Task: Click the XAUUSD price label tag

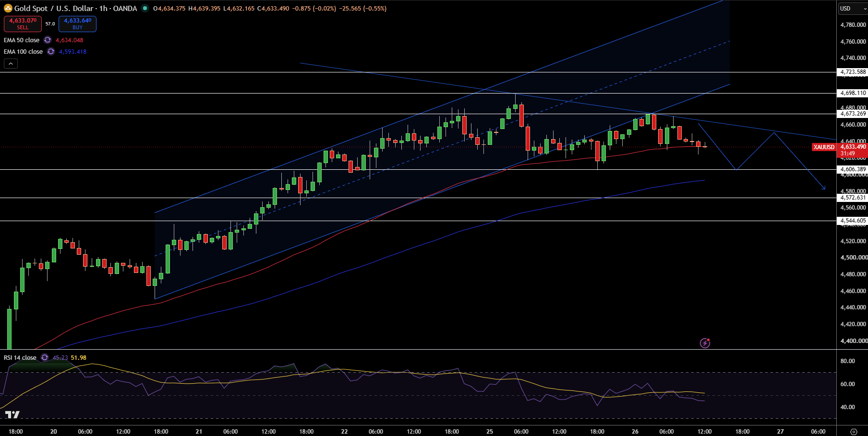Action: [x=824, y=147]
